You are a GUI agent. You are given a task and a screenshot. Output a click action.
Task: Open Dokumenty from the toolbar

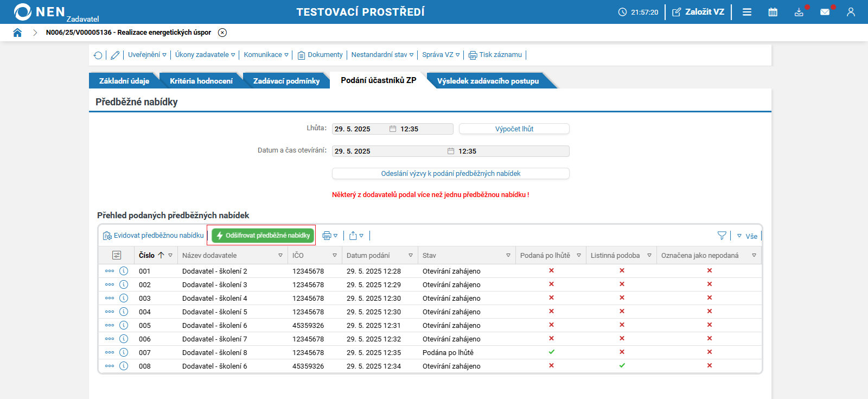pos(320,55)
